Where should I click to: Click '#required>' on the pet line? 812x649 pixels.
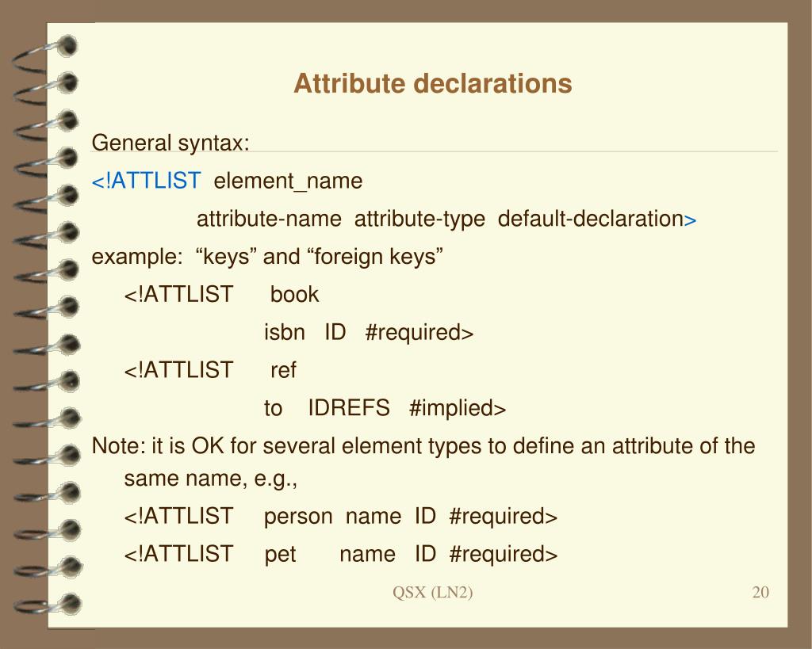pyautogui.click(x=504, y=554)
